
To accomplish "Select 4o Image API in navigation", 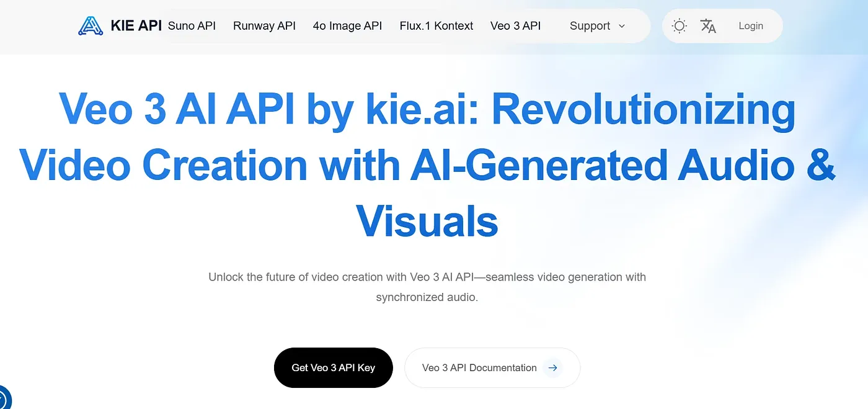I will (347, 26).
